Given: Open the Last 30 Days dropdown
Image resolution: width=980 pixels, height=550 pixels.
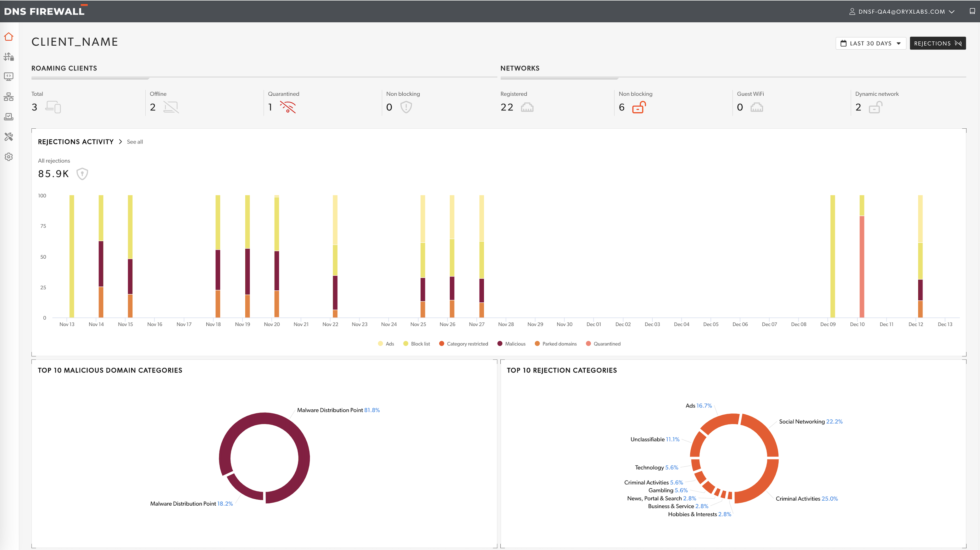Looking at the screenshot, I should point(871,43).
